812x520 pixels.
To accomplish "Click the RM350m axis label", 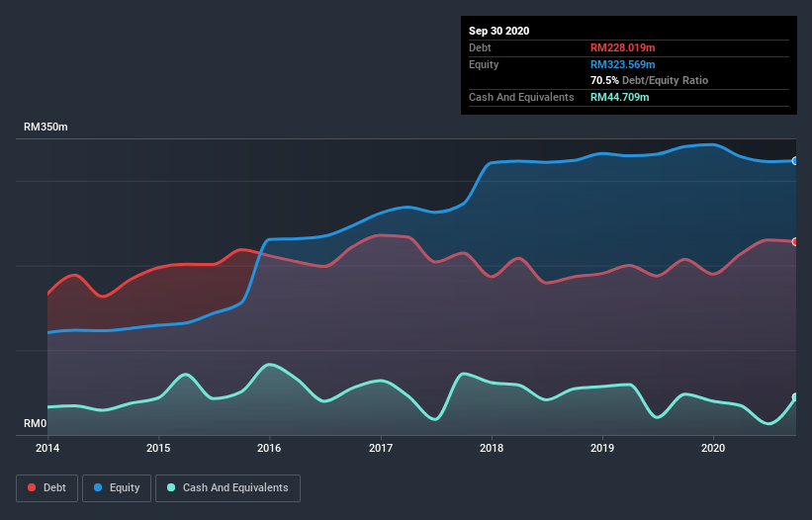I will [x=45, y=127].
